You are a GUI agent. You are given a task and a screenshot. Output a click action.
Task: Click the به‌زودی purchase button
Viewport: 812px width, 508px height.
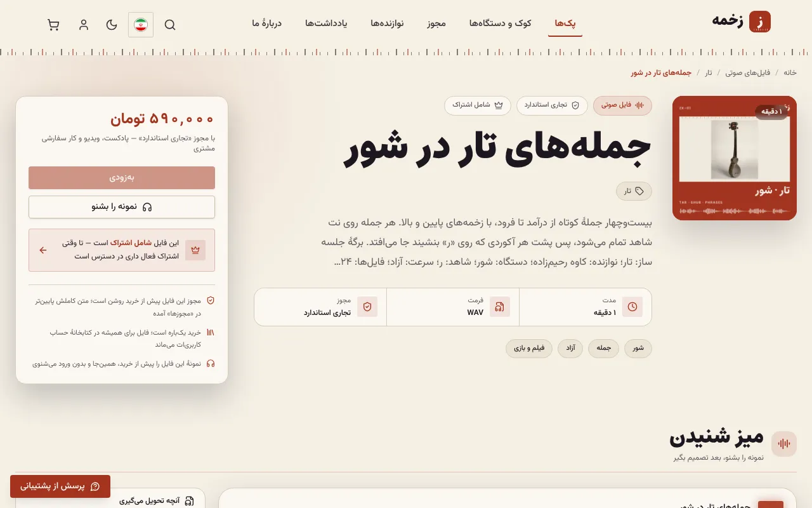(x=122, y=178)
